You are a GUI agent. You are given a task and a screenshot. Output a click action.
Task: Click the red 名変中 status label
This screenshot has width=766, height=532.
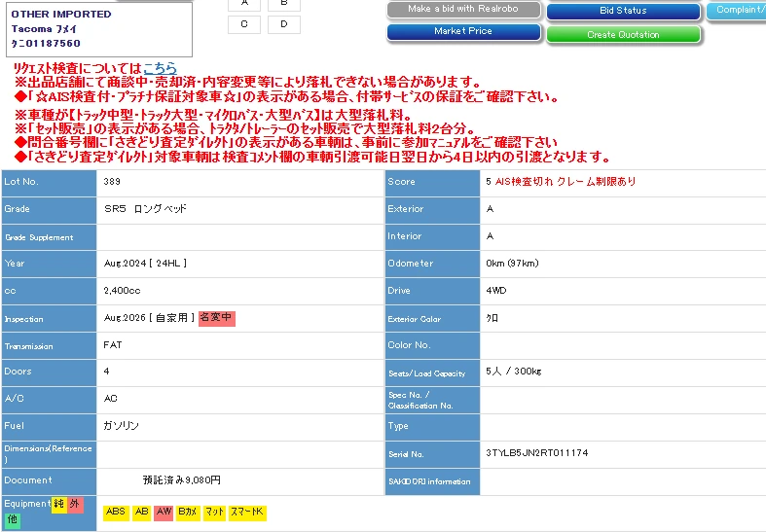coord(216,318)
